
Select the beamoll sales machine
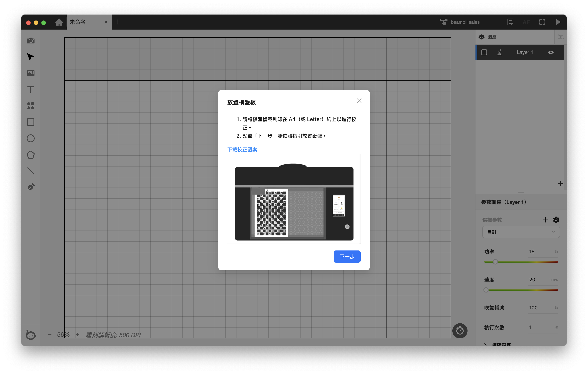pyautogui.click(x=460, y=22)
